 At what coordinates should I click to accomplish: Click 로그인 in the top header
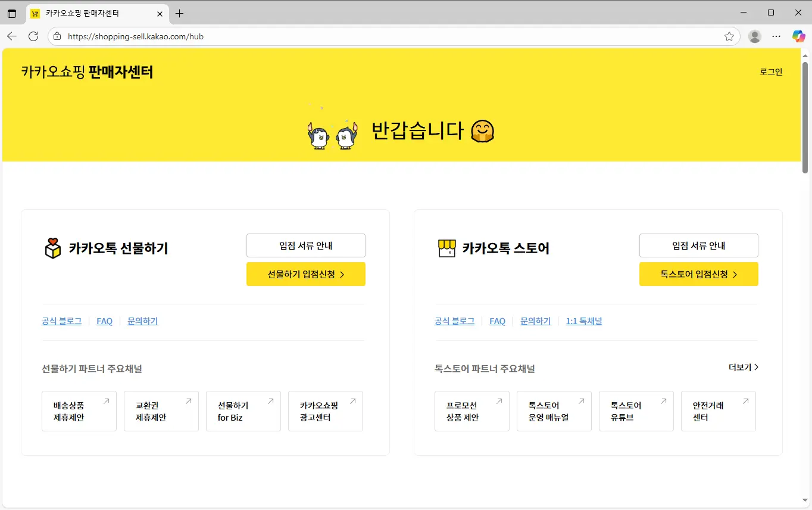click(771, 72)
